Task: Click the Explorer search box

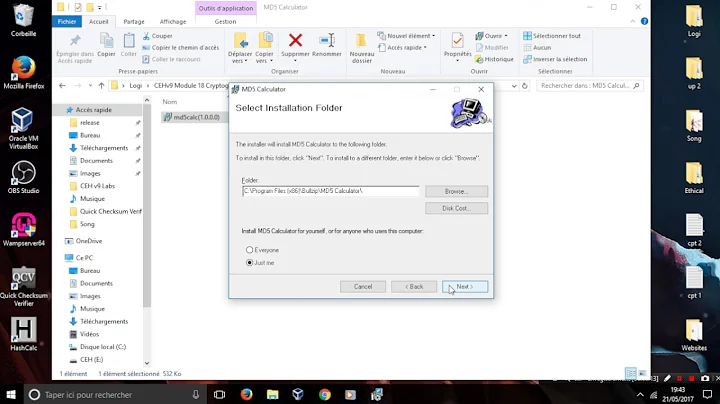Action: (x=590, y=86)
